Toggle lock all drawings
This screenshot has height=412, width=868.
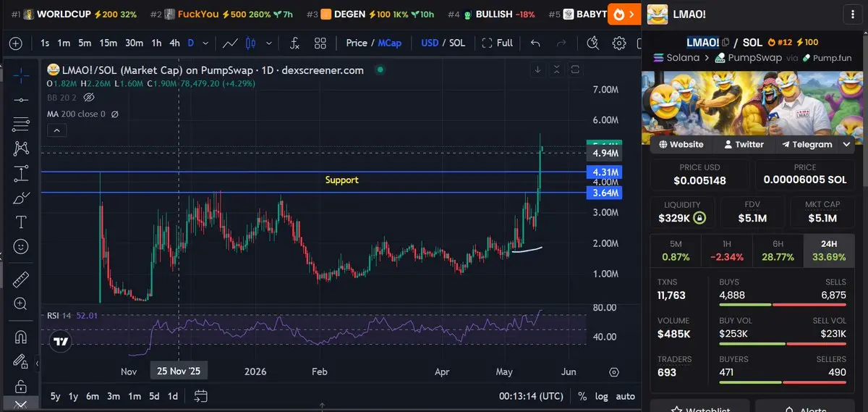tap(21, 386)
